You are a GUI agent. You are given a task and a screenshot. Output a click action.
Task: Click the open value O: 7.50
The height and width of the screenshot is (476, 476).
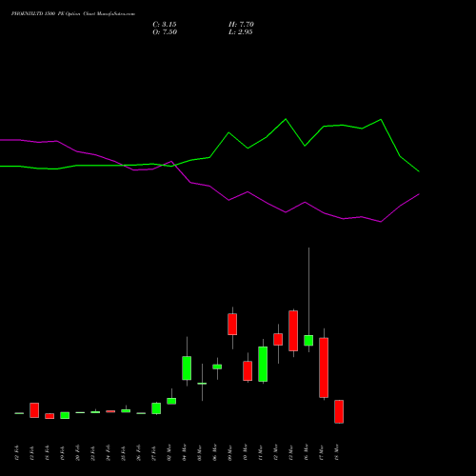[x=165, y=32]
